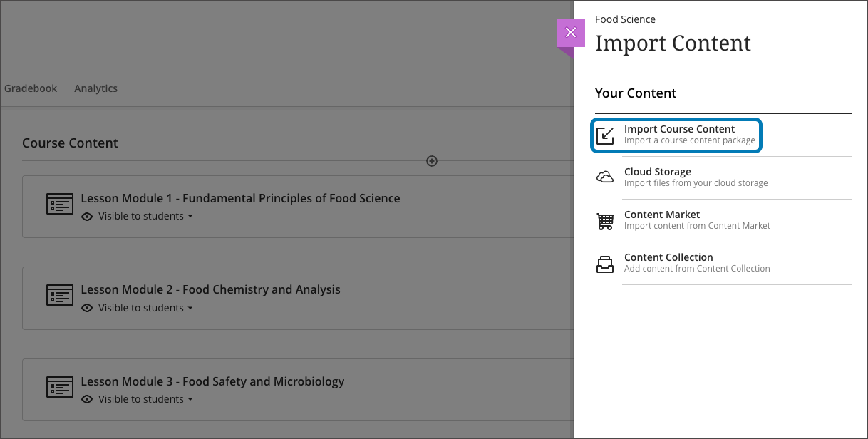
Task: Click Lesson Module 2 module icon
Action: (x=60, y=295)
